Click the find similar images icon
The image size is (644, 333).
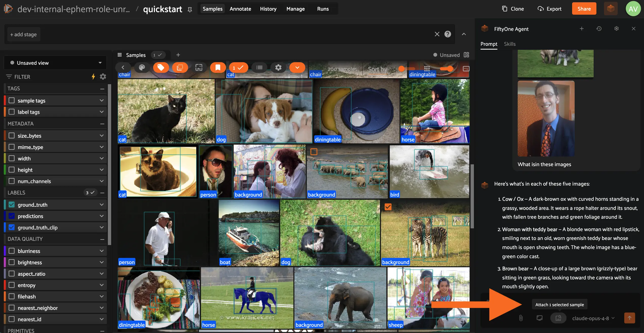(x=199, y=68)
